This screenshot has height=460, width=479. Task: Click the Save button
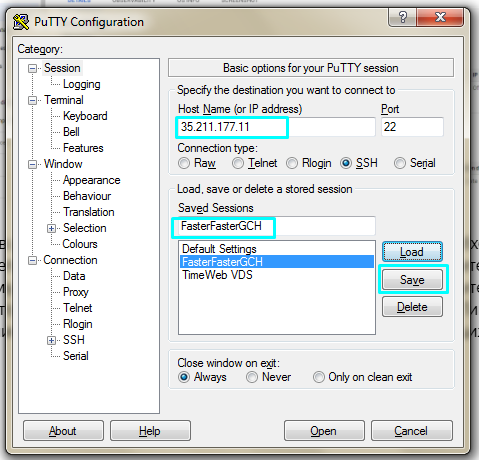pos(412,280)
